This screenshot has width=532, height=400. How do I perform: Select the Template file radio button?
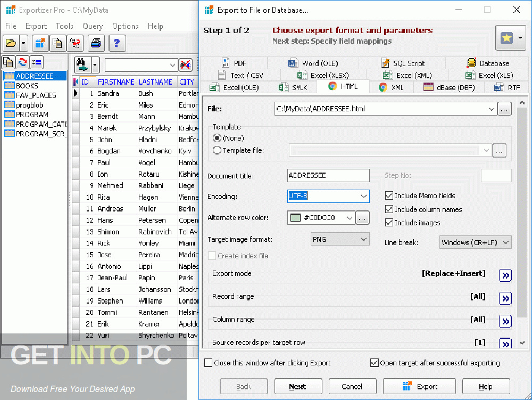[217, 150]
